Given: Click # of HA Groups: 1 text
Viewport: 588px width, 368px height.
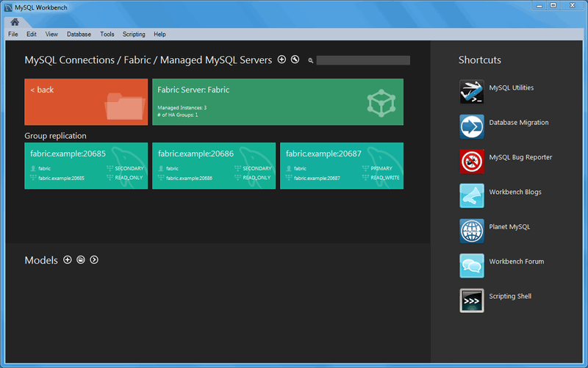Looking at the screenshot, I should 177,115.
